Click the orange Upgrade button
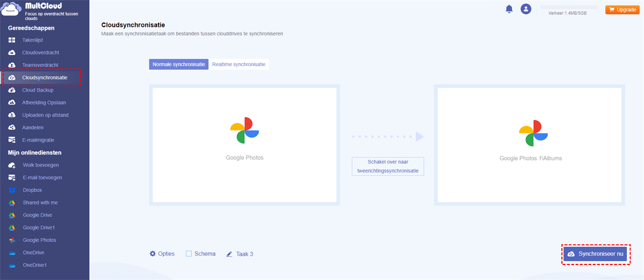 coord(622,10)
